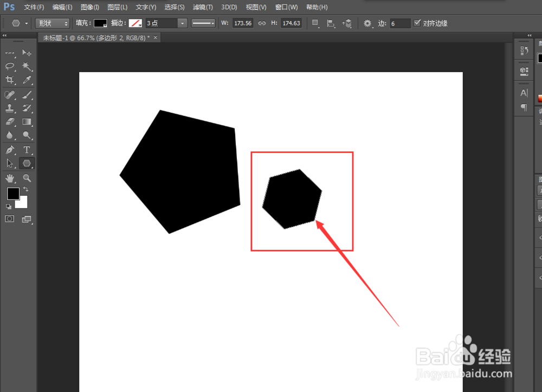The height and width of the screenshot is (392, 542).
Task: Open the stroke line style dropdown
Action: [x=203, y=23]
